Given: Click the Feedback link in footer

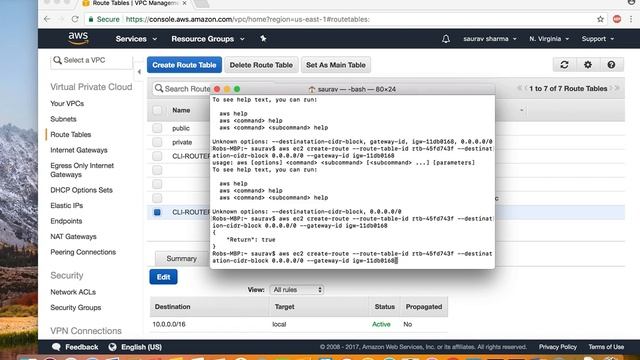Looking at the screenshot, I should pos(82,347).
